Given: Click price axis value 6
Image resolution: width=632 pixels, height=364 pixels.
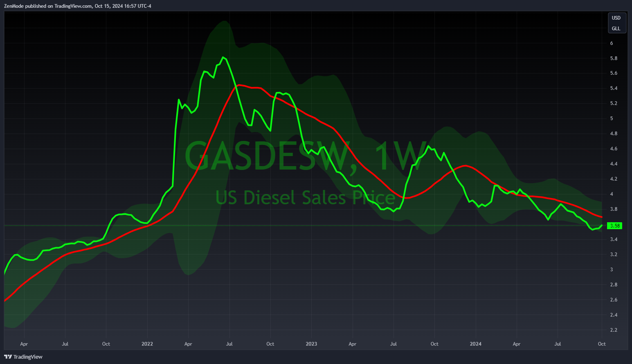Looking at the screenshot, I should [x=612, y=43].
